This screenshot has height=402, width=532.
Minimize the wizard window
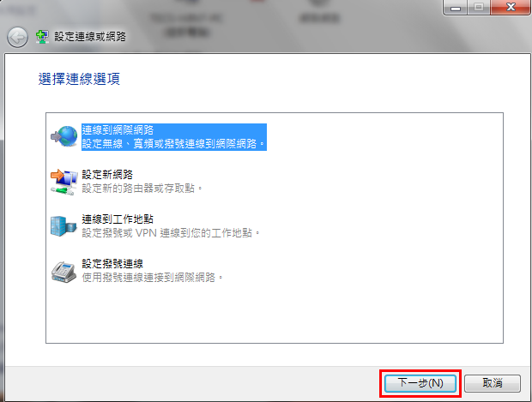(456, 7)
